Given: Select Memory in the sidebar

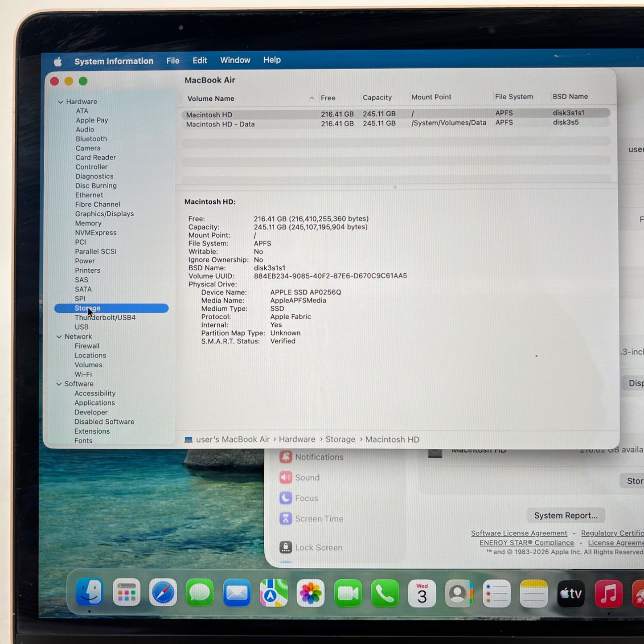Looking at the screenshot, I should (x=88, y=223).
